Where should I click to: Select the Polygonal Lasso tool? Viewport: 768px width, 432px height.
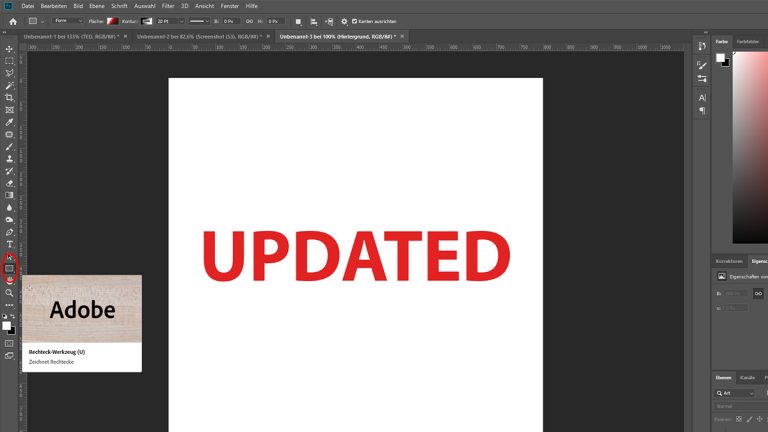[x=9, y=73]
